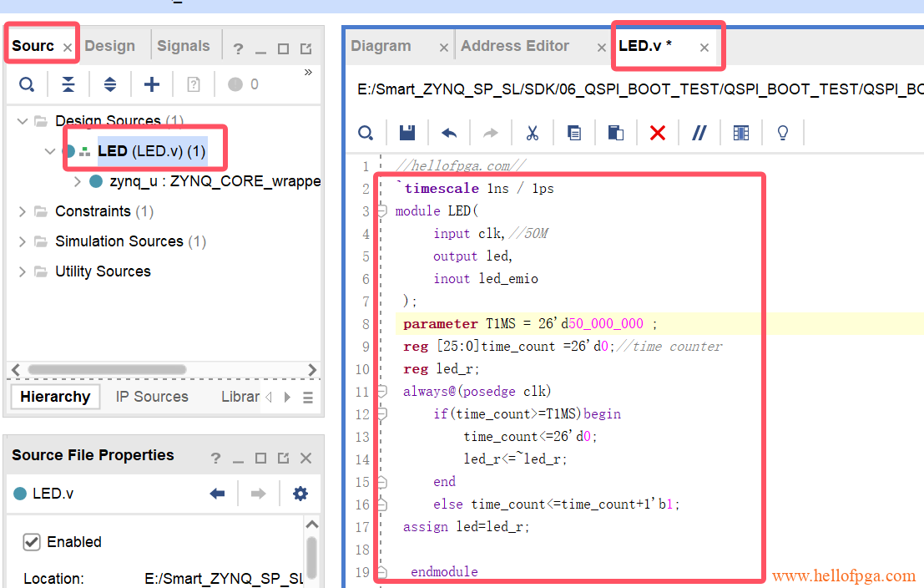Toggle the Enabled checkbox
924x588 pixels.
tap(32, 542)
